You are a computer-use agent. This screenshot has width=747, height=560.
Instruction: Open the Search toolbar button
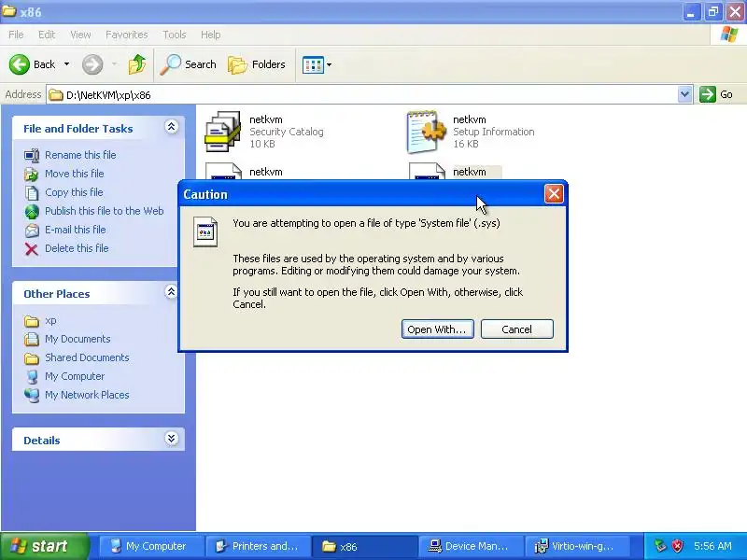tap(189, 64)
